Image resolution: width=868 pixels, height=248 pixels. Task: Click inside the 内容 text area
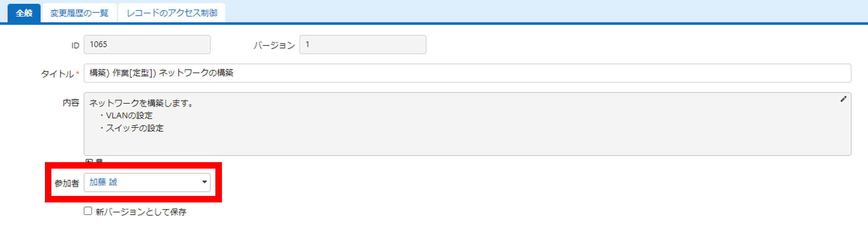[467, 124]
